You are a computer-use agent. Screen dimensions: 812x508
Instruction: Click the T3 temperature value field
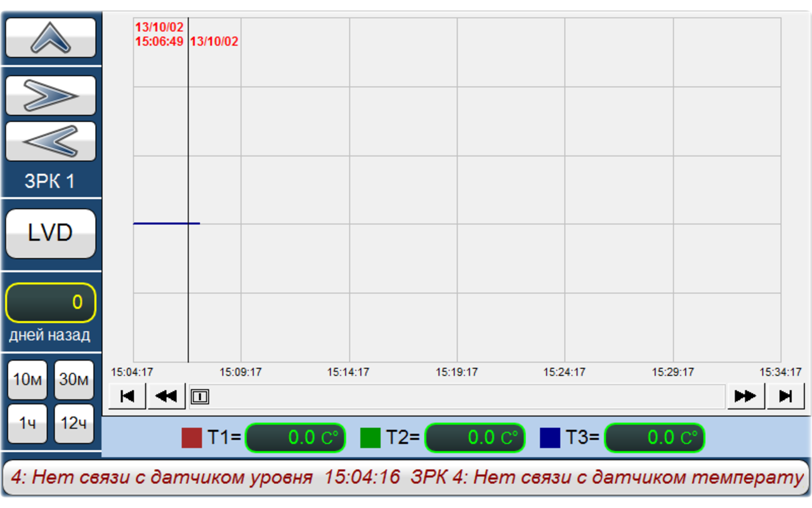pos(654,438)
